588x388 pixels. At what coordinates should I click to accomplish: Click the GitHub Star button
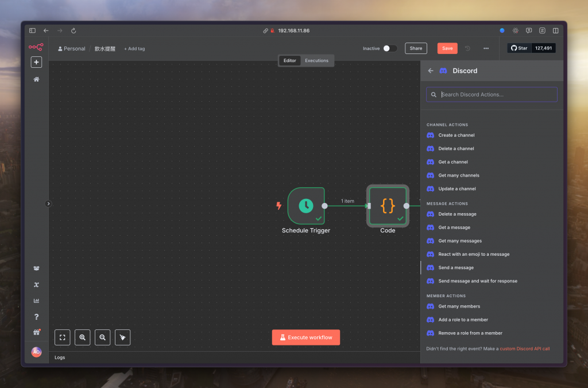tap(519, 48)
